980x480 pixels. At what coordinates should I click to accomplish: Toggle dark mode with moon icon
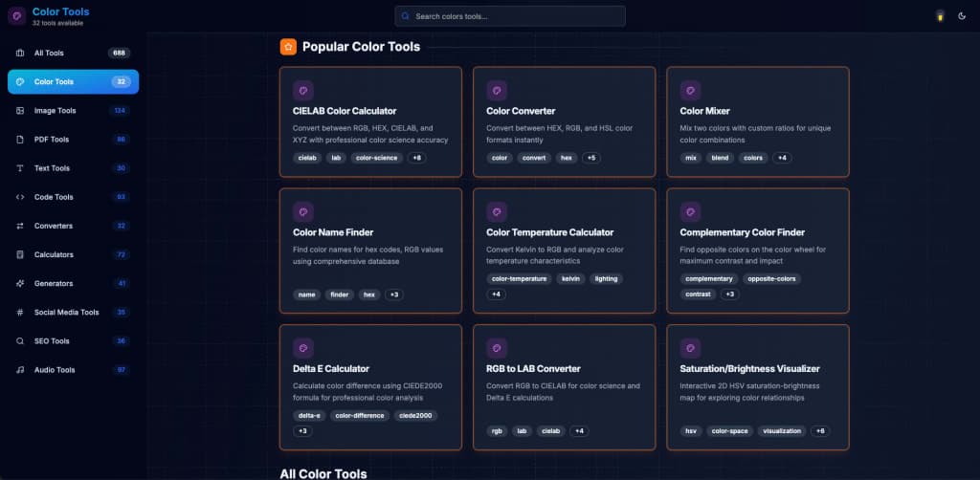[962, 16]
